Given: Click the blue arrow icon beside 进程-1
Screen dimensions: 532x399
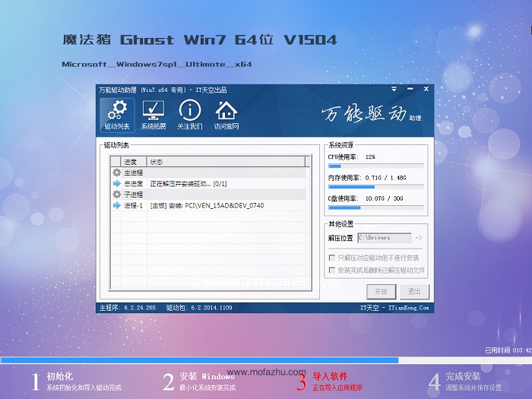Looking at the screenshot, I should [117, 205].
